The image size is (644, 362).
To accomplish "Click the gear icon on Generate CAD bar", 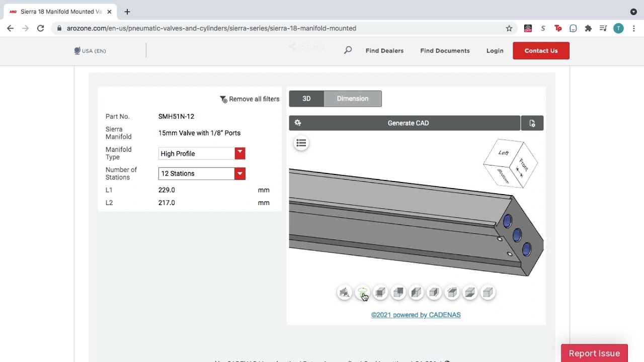I will click(298, 123).
